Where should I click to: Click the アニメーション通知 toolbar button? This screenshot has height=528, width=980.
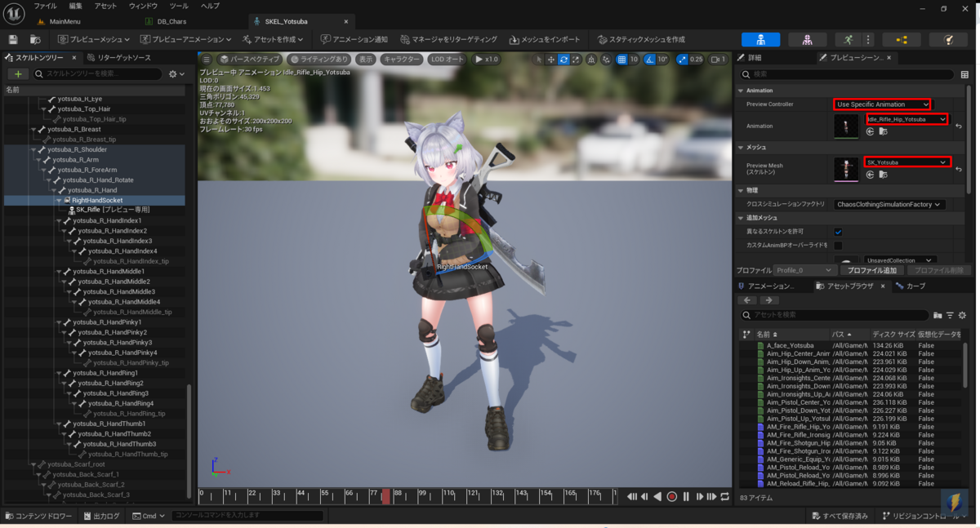click(x=354, y=39)
